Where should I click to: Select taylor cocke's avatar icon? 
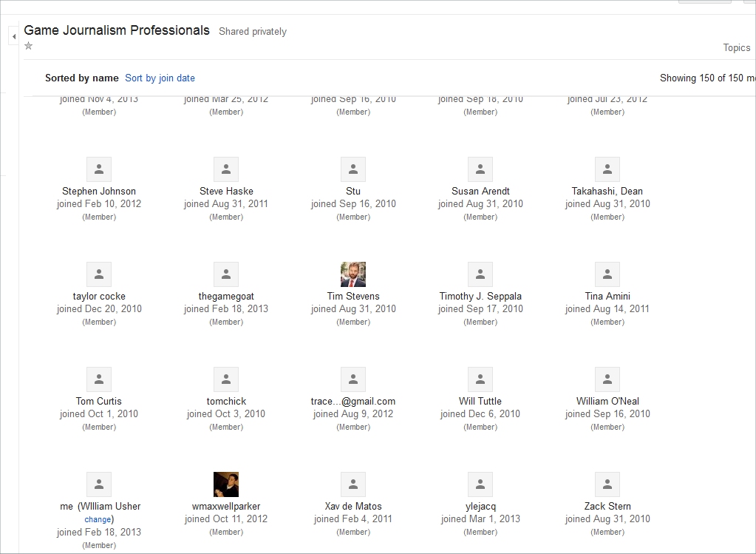(99, 274)
